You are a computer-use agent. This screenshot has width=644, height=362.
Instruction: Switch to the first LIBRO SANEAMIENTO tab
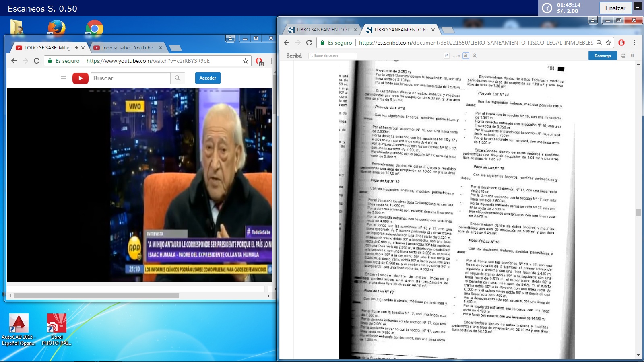[320, 30]
